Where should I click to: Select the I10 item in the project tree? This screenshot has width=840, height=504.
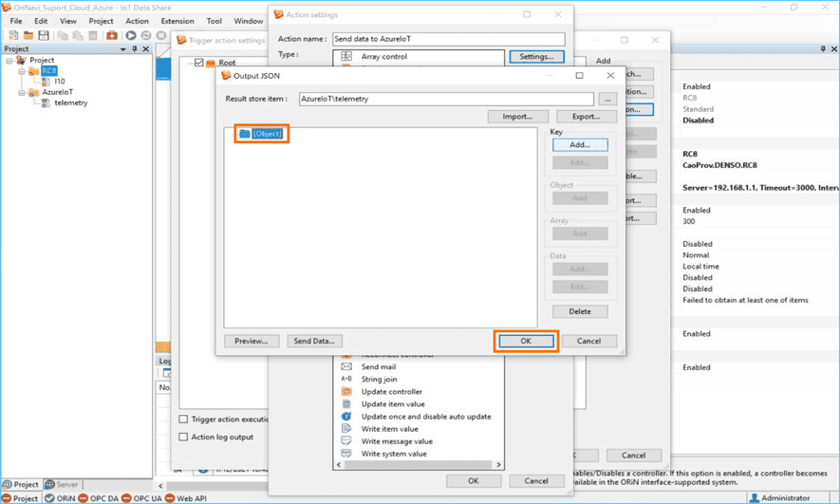pos(60,82)
